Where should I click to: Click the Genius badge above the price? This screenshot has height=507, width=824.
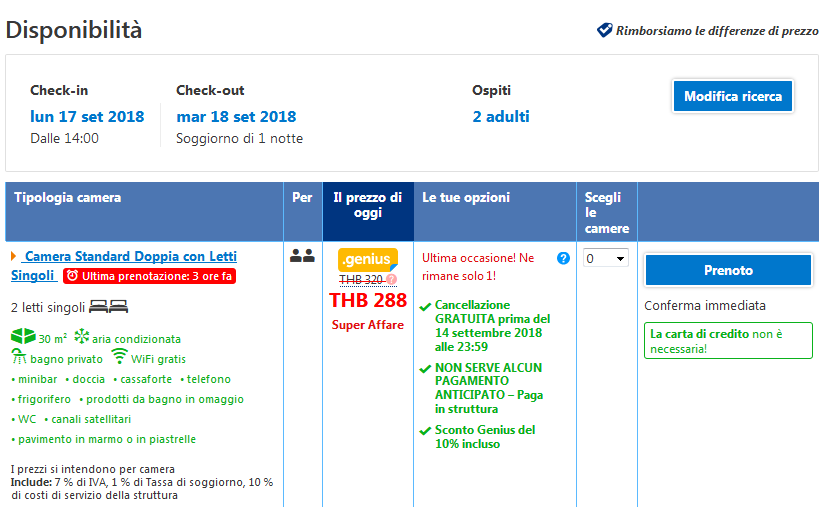tap(367, 260)
